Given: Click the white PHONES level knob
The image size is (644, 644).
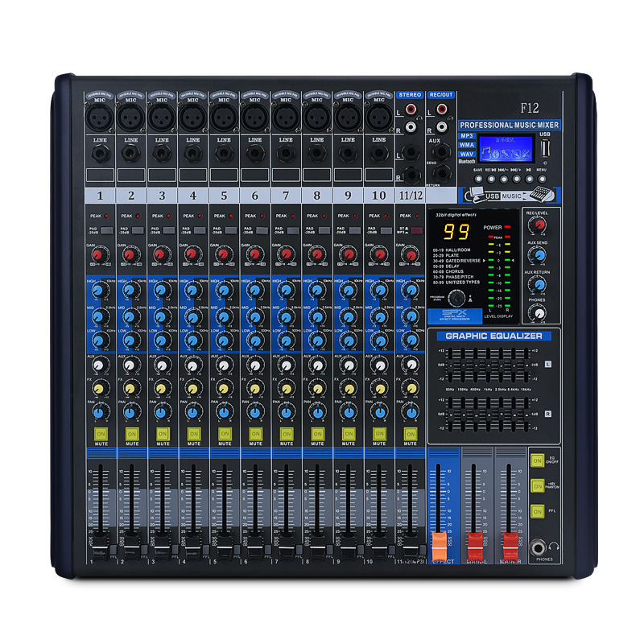Looking at the screenshot, I should pos(538,313).
